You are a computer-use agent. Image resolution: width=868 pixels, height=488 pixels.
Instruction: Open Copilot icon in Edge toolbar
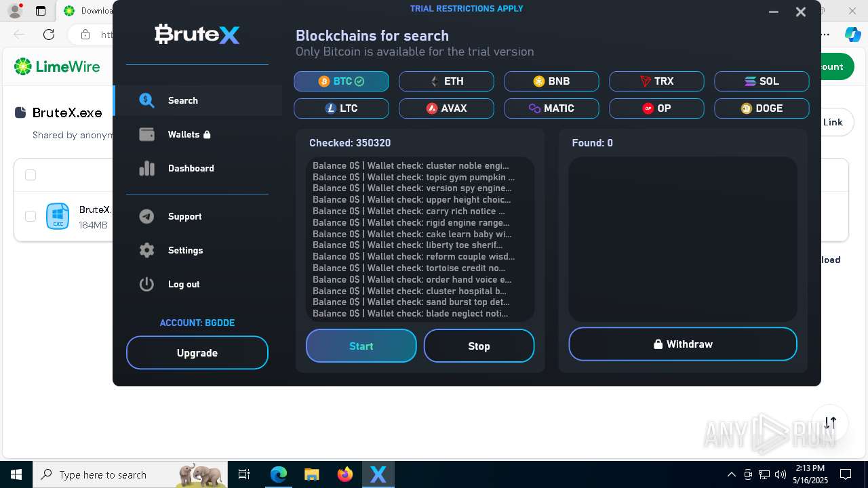pos(852,34)
